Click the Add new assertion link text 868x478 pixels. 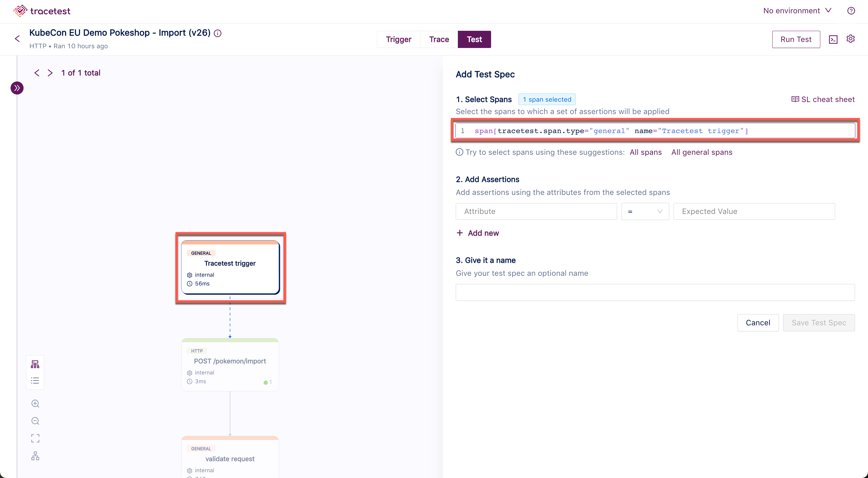click(483, 233)
